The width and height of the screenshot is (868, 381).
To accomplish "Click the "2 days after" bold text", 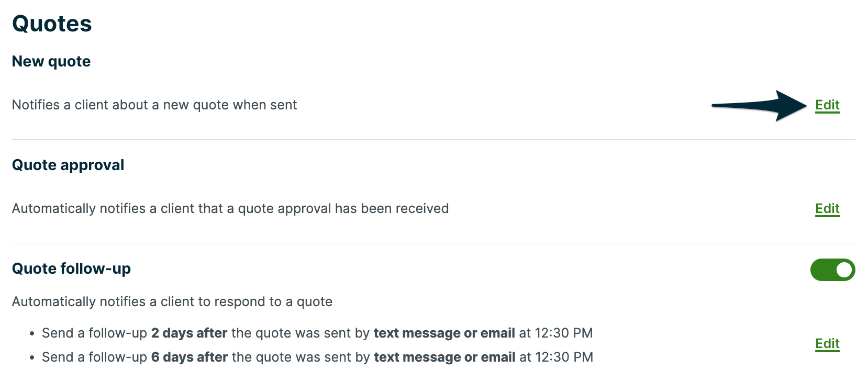I will click(189, 333).
